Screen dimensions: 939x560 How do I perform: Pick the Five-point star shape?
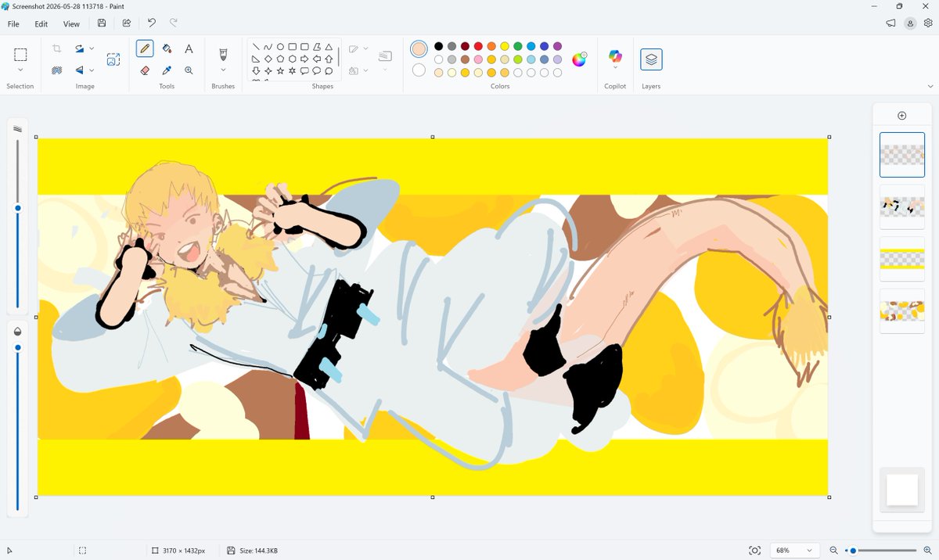pos(280,70)
